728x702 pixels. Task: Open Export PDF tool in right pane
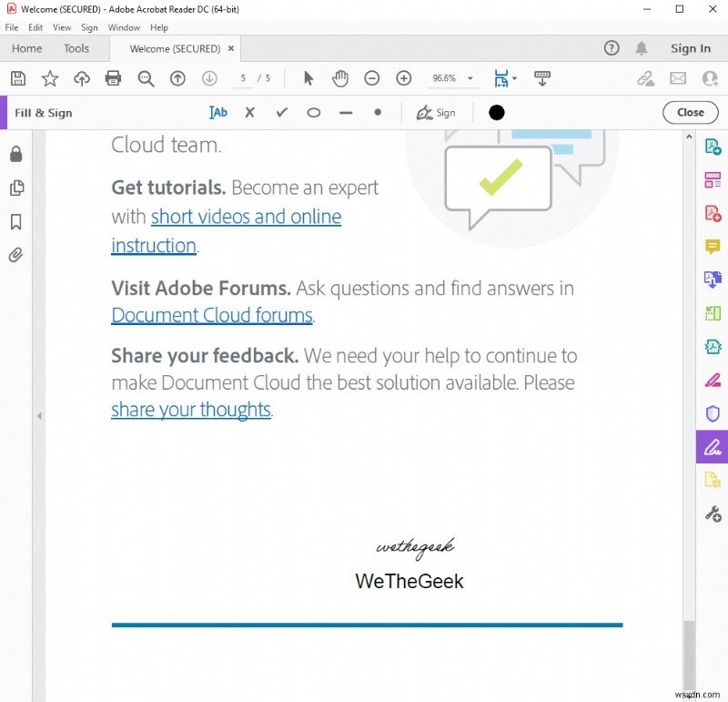[713, 147]
